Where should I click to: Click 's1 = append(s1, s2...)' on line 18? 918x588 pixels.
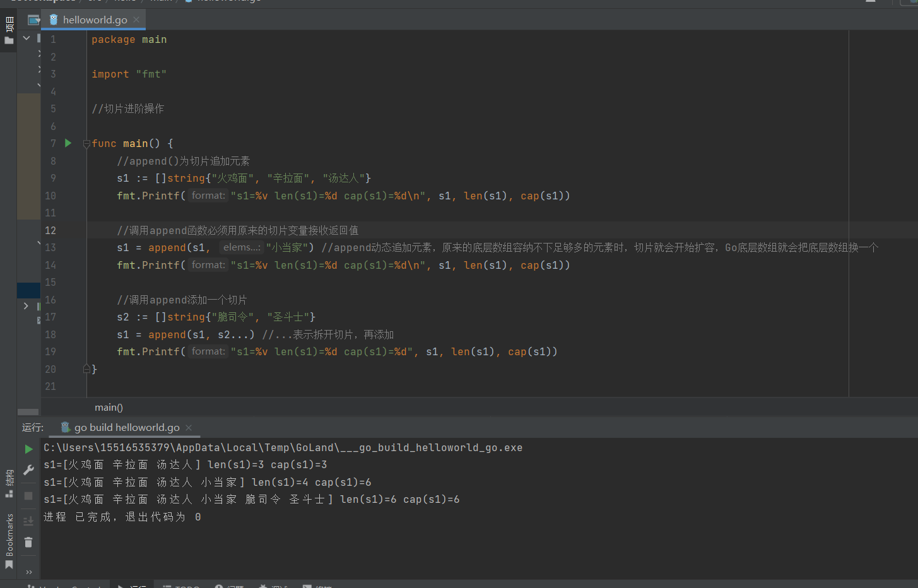185,334
